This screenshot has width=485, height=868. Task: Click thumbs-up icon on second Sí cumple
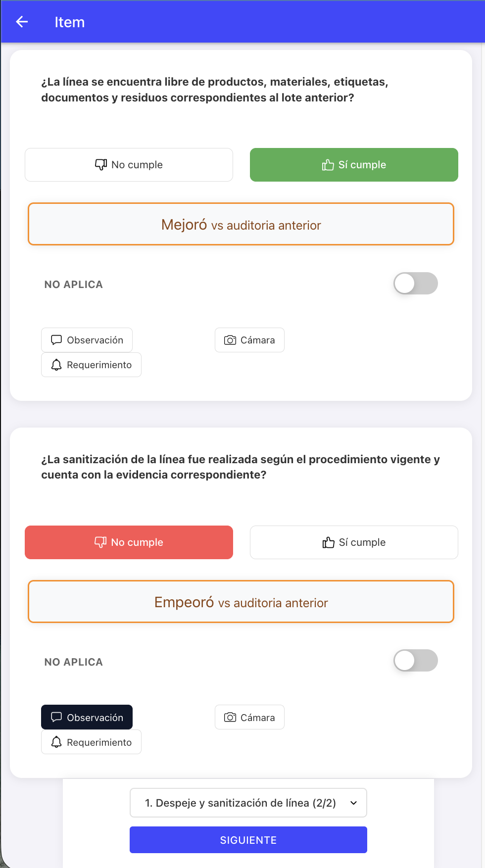pyautogui.click(x=328, y=542)
